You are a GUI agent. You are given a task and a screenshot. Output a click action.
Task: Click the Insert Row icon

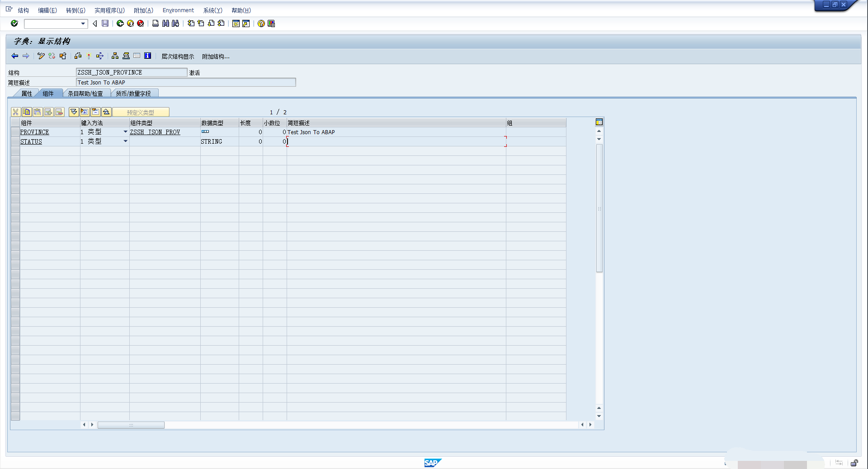[48, 112]
